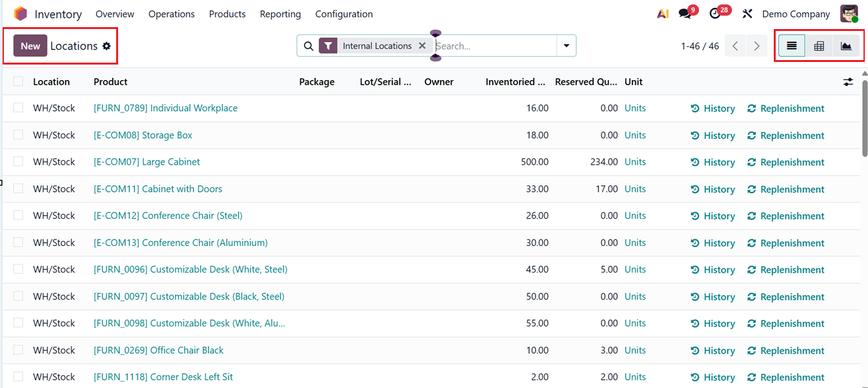Select the Individual Workplace row checkbox

point(18,108)
